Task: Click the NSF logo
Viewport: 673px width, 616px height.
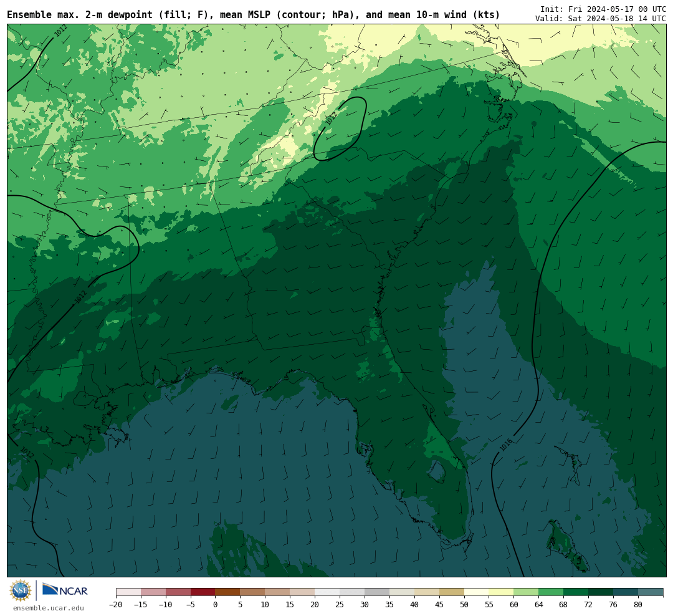Action: point(21,590)
